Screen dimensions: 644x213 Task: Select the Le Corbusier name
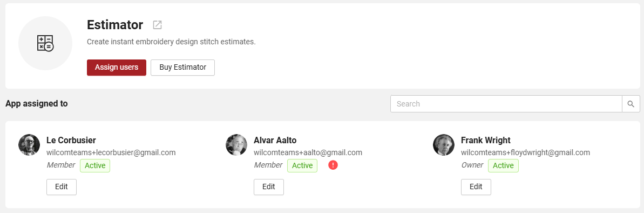71,140
